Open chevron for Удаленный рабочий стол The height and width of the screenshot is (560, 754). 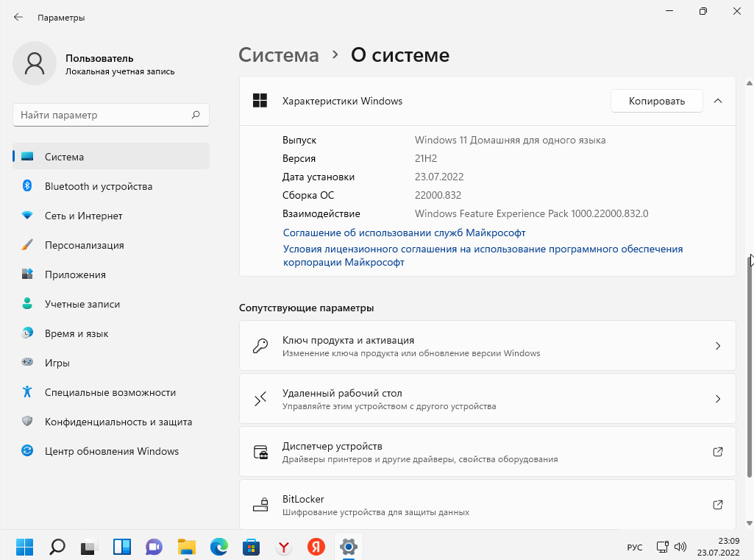pyautogui.click(x=718, y=398)
